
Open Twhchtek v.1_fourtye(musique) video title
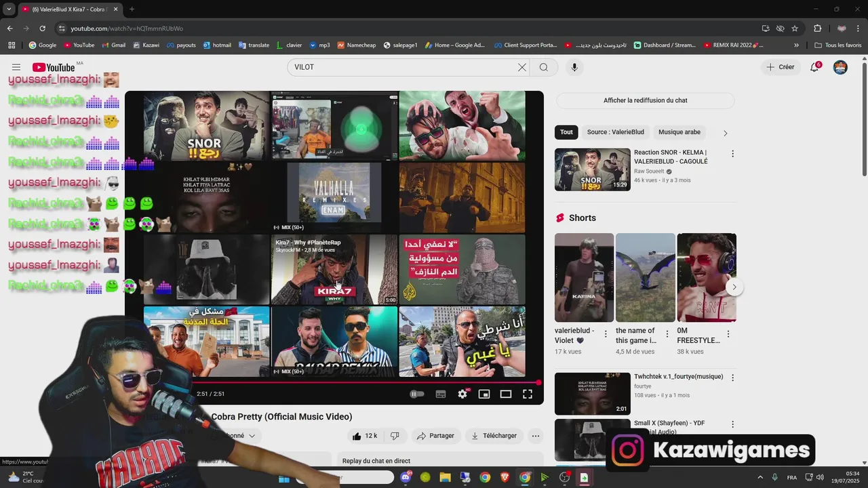pyautogui.click(x=678, y=377)
